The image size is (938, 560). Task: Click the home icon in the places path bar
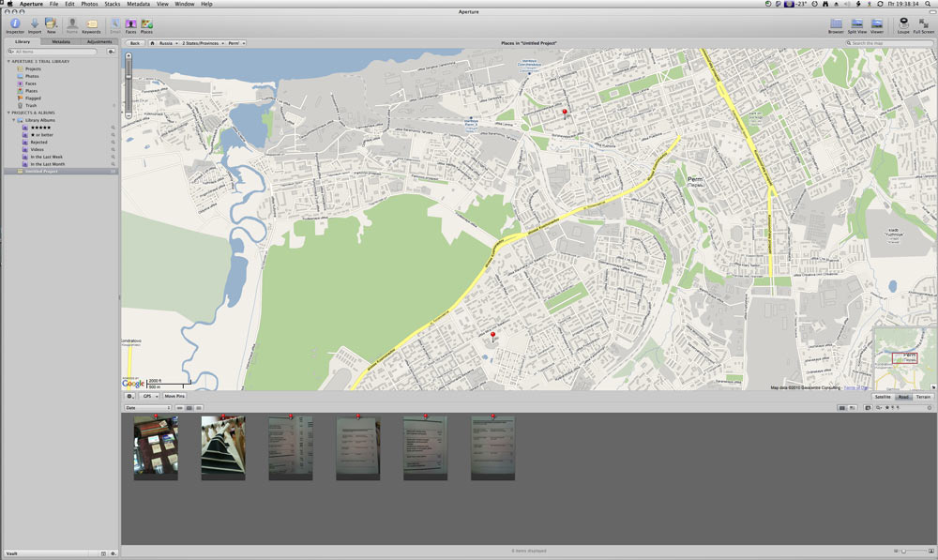(x=152, y=43)
